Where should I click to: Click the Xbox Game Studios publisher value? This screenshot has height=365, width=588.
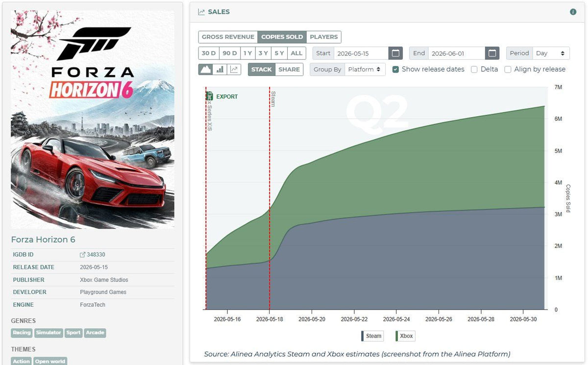[104, 280]
